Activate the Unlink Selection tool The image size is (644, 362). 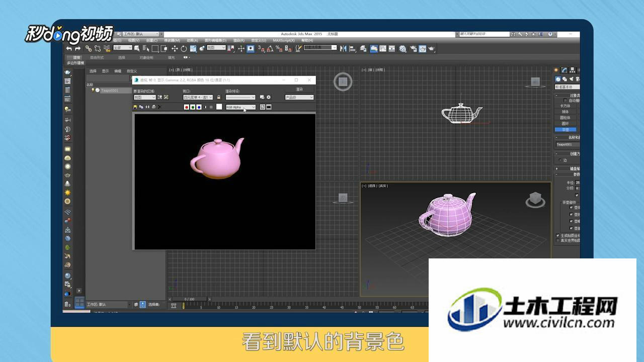click(x=98, y=48)
